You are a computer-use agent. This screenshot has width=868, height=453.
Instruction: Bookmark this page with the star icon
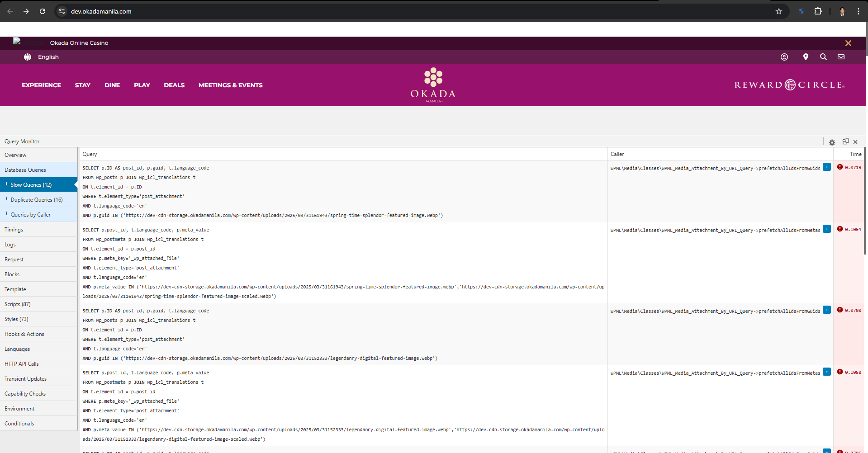coord(779,11)
